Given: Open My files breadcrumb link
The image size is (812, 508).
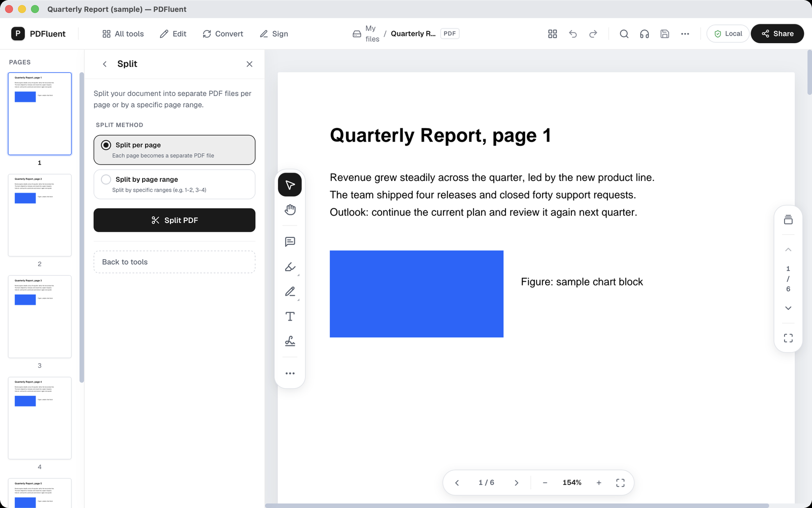Looking at the screenshot, I should [x=366, y=34].
